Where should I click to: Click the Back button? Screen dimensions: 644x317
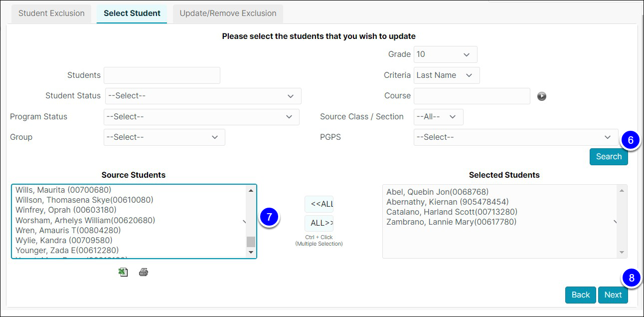pos(580,295)
